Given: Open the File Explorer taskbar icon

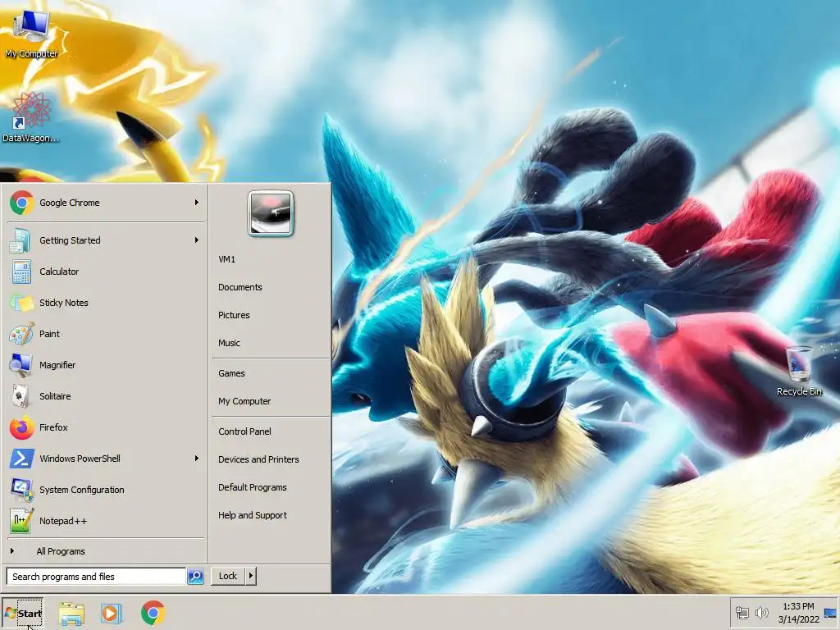Looking at the screenshot, I should tap(72, 614).
